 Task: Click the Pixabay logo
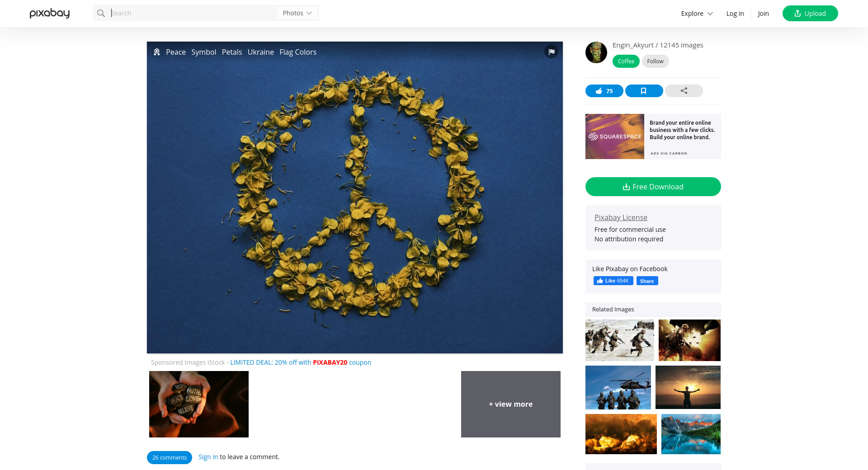pos(50,14)
